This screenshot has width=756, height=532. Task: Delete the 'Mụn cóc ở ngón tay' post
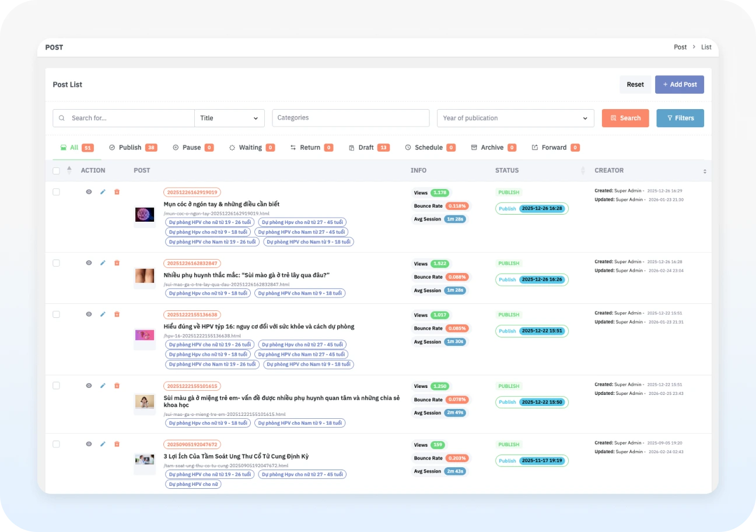click(x=117, y=192)
